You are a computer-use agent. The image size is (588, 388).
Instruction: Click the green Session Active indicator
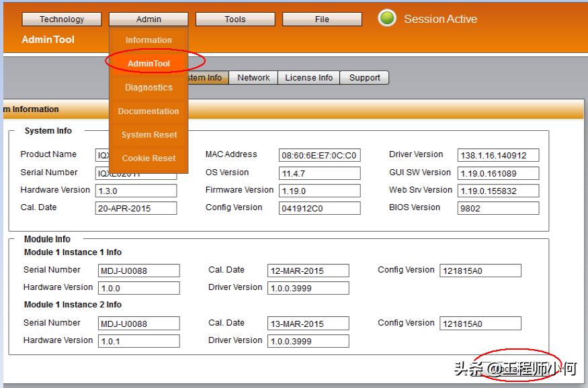click(387, 18)
